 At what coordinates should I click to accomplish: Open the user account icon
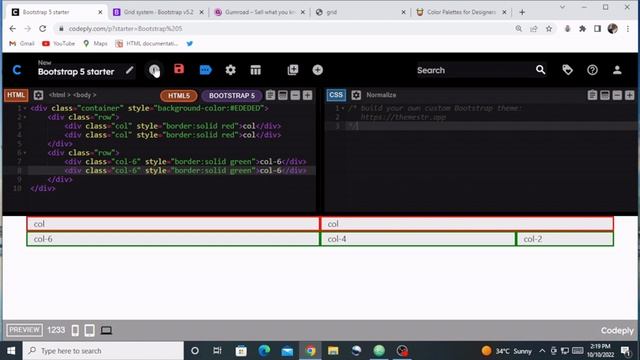coord(617,70)
